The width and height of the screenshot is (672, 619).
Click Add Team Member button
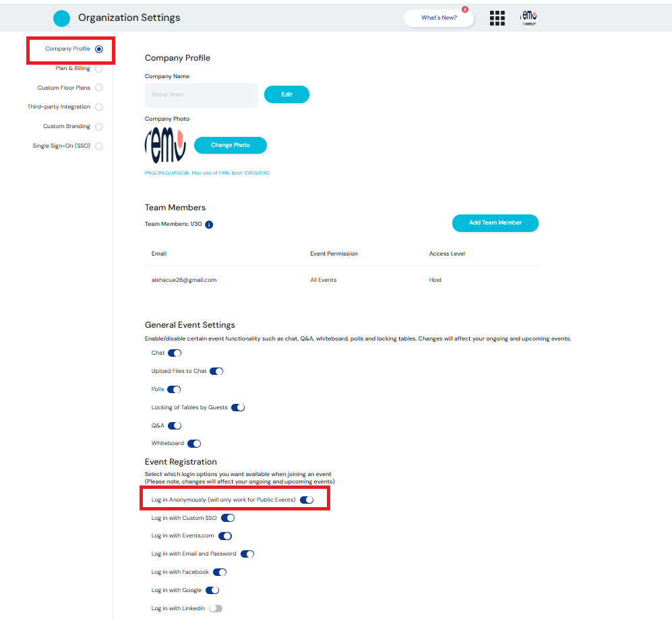point(495,223)
